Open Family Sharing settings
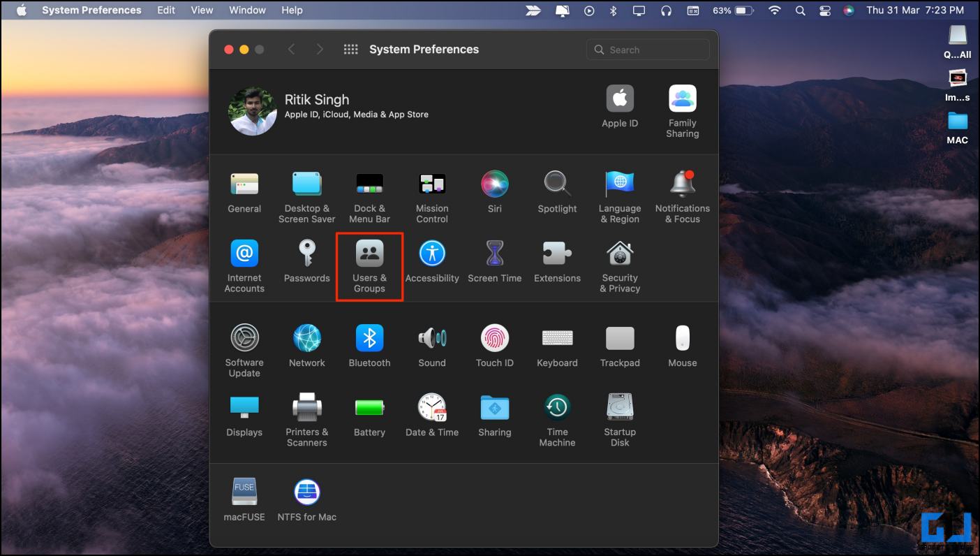Viewport: 980px width, 556px height. (x=683, y=112)
